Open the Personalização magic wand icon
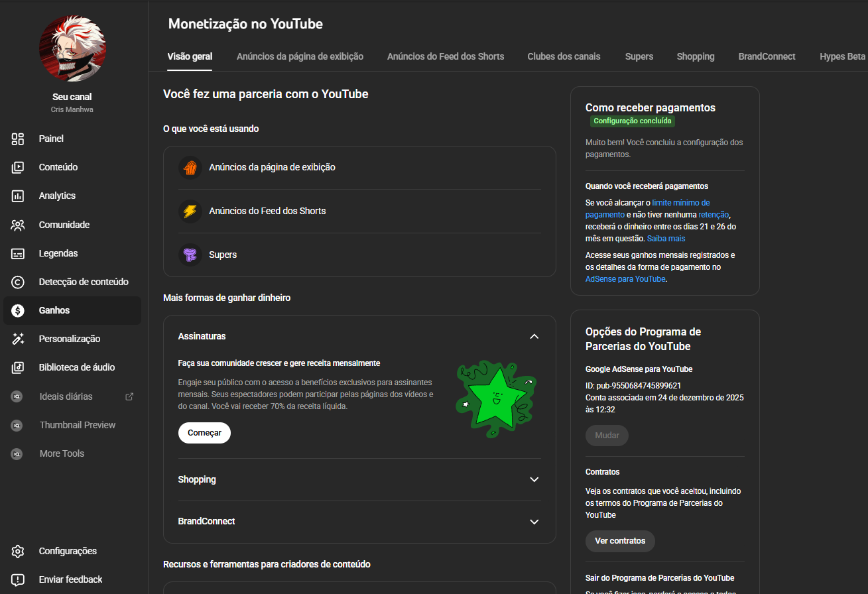This screenshot has width=868, height=594. (x=18, y=339)
